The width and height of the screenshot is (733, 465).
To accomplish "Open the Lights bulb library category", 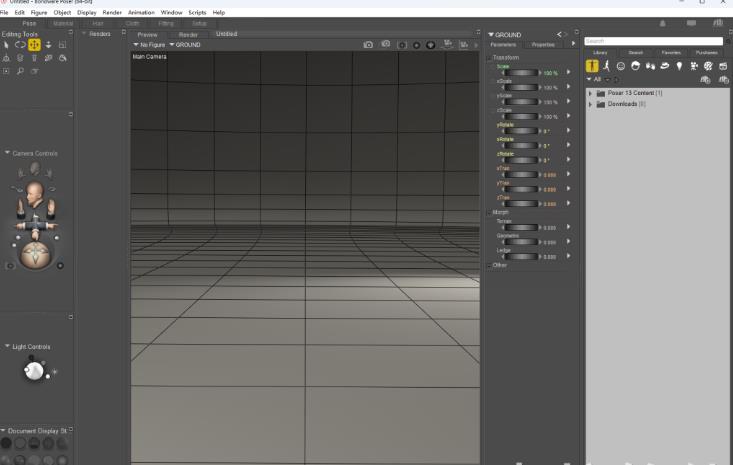I will [679, 66].
